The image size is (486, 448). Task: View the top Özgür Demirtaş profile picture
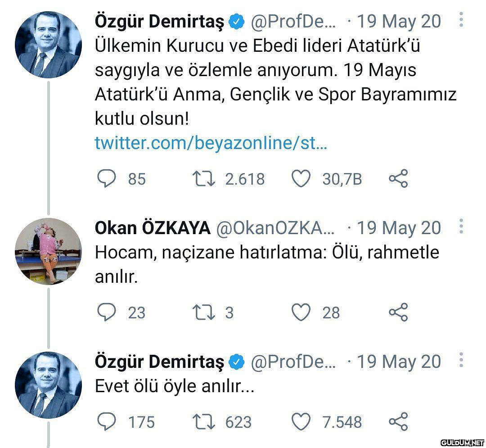pyautogui.click(x=48, y=45)
